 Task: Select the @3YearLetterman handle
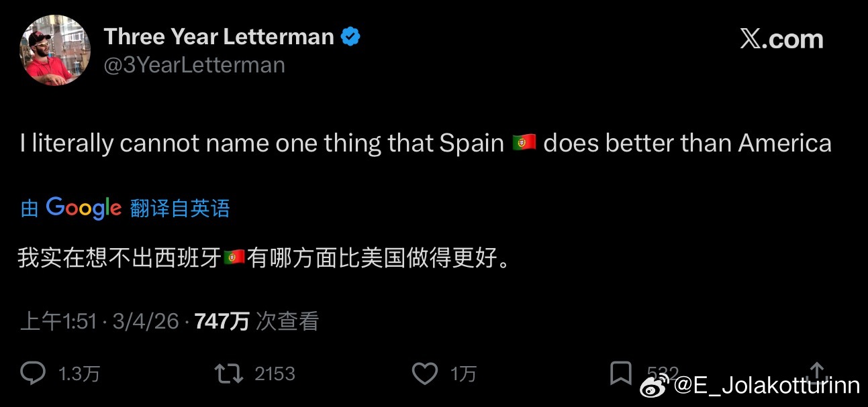(x=195, y=64)
